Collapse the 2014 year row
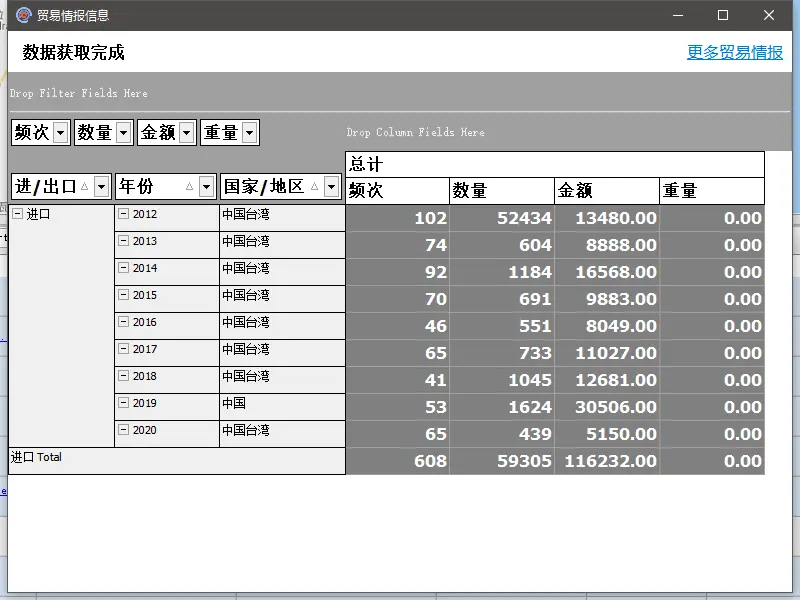800x600 pixels. pyautogui.click(x=123, y=267)
